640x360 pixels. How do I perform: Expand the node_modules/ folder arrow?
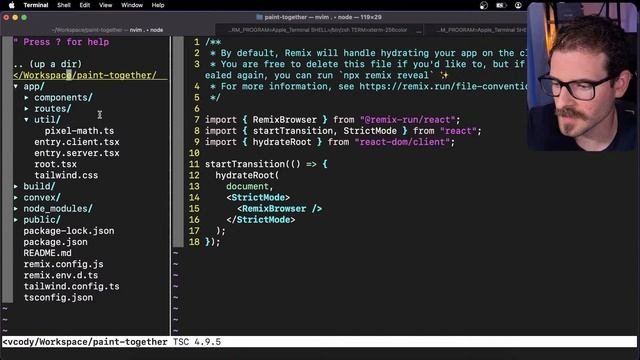pyautogui.click(x=16, y=209)
